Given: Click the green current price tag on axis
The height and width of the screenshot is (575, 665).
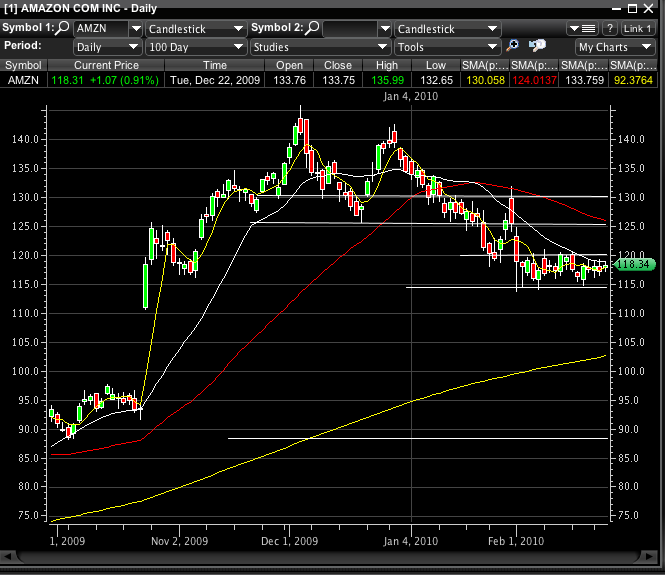Looking at the screenshot, I should (634, 265).
